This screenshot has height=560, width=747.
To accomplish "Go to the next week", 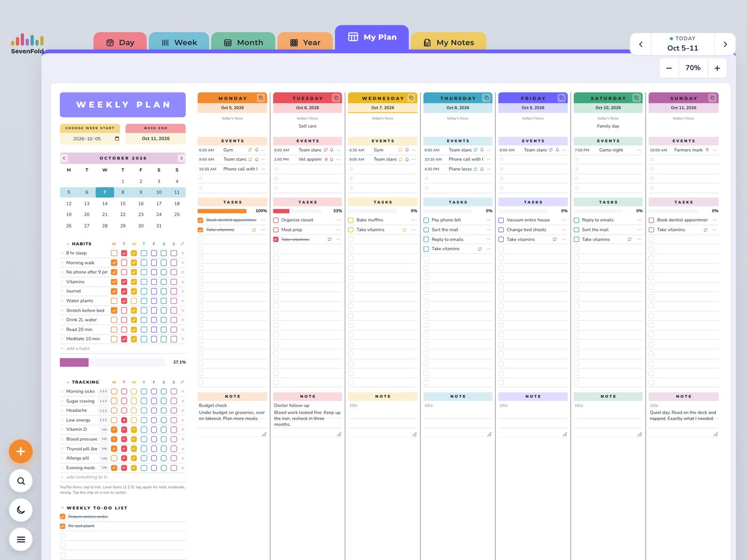I will pyautogui.click(x=725, y=44).
